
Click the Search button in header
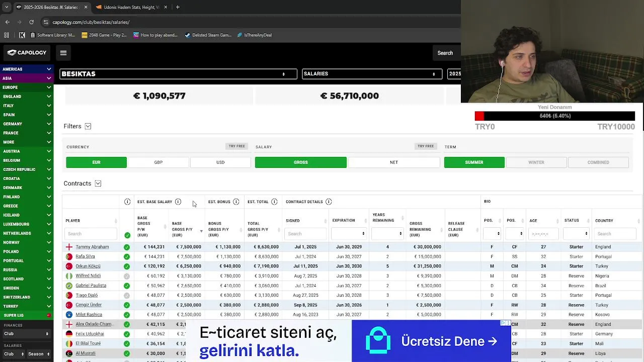(445, 53)
